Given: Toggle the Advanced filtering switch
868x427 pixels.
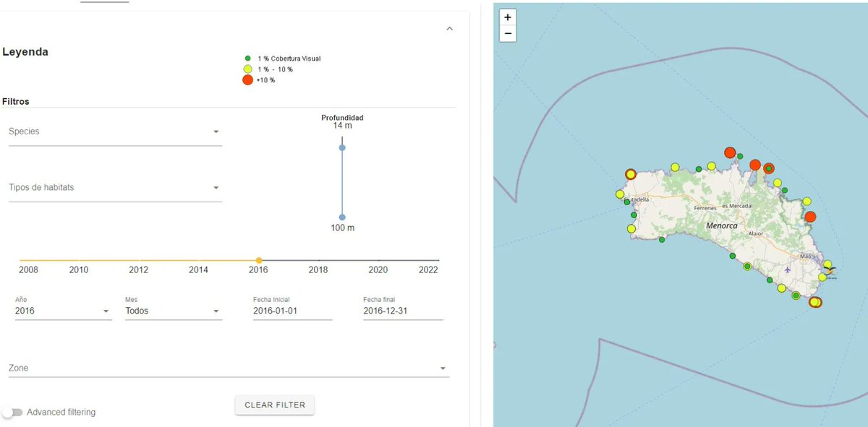Looking at the screenshot, I should tap(12, 413).
